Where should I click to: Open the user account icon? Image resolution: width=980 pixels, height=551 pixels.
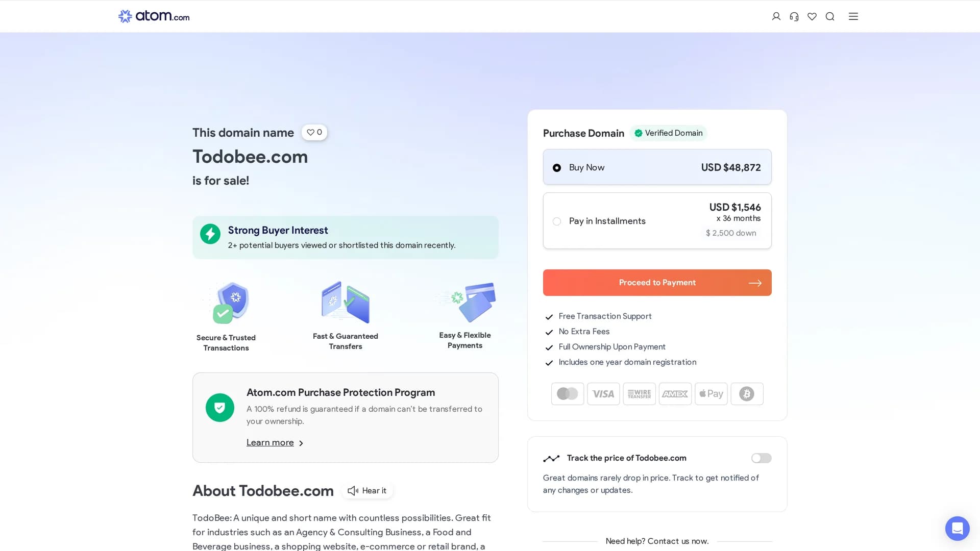[776, 16]
